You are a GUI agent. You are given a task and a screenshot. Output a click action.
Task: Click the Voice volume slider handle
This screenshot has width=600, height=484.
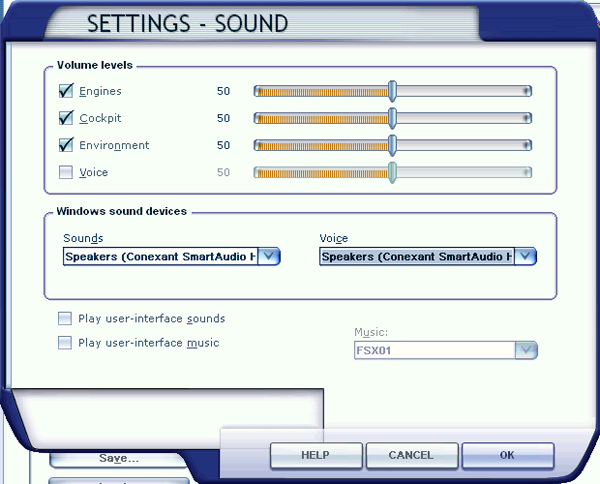(392, 172)
